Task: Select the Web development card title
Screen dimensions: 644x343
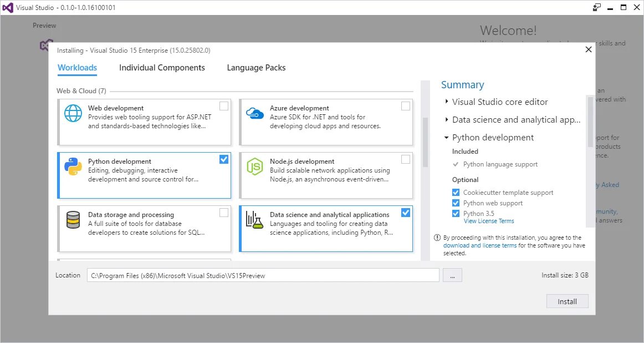Action: point(116,108)
